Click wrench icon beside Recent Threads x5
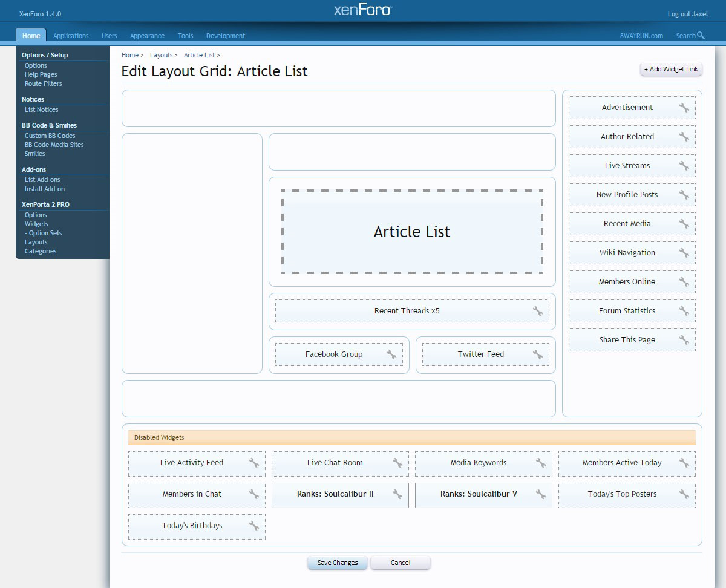This screenshot has width=726, height=588. pos(537,311)
